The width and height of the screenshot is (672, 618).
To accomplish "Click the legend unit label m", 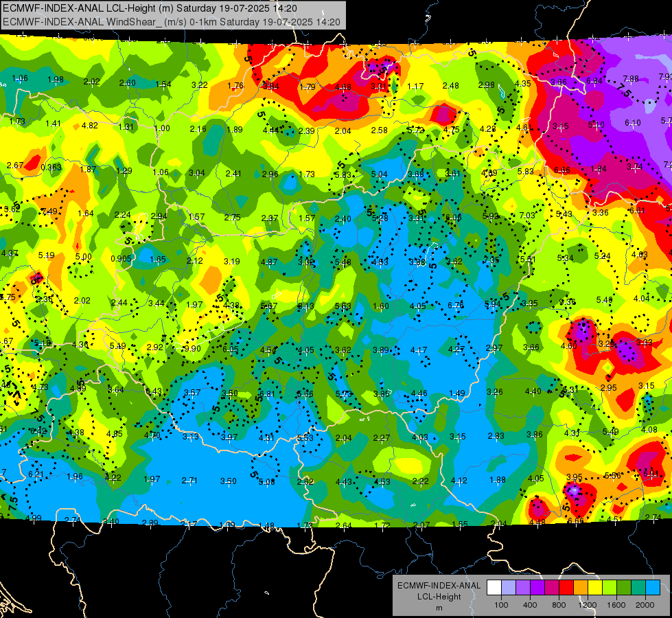I will [x=439, y=608].
